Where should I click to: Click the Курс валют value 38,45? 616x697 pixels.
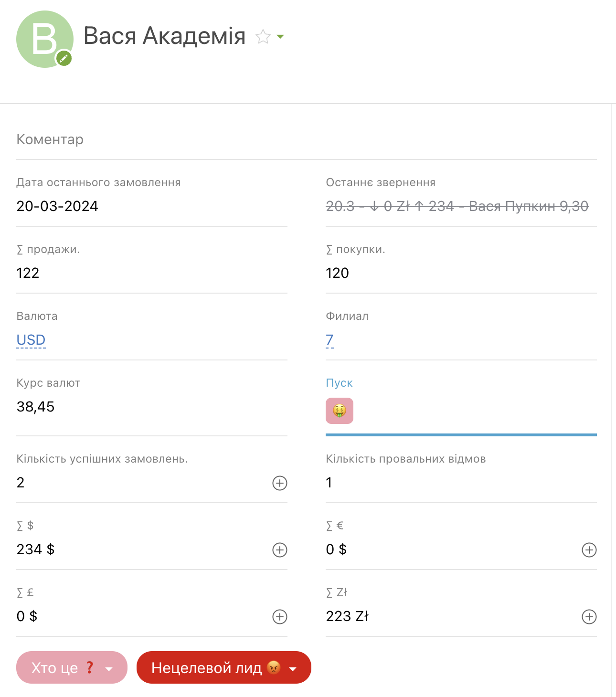(36, 407)
